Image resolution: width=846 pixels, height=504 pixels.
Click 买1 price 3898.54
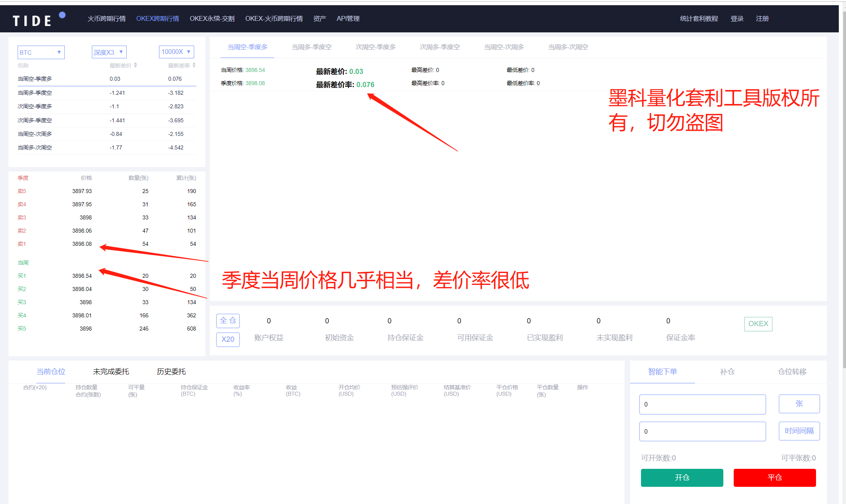click(82, 276)
